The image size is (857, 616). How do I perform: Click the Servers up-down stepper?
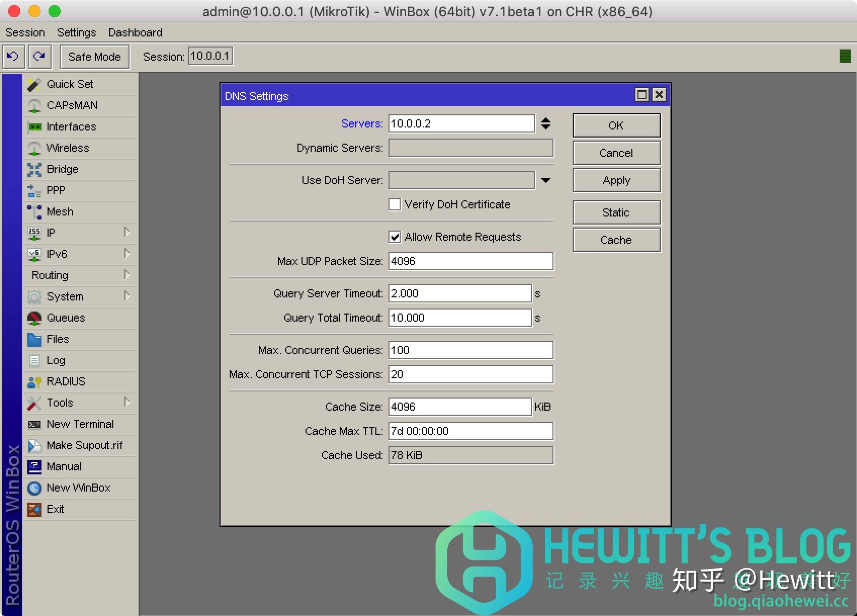coord(545,123)
